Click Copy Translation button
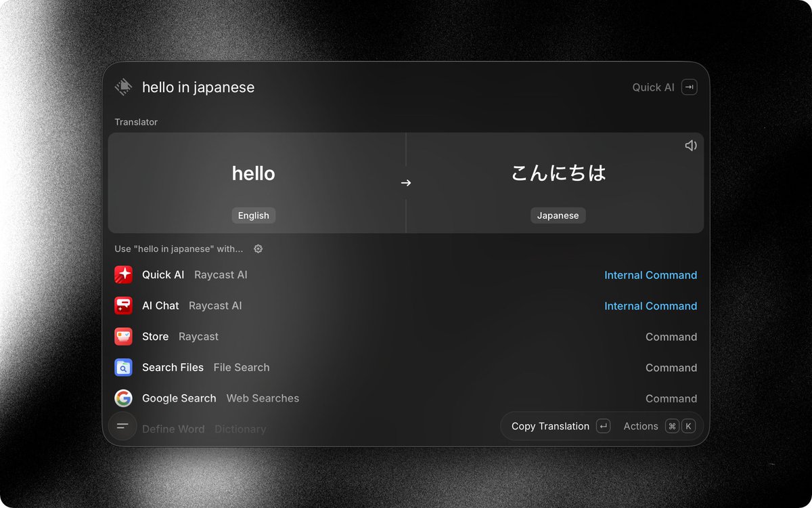Screen dimensions: 812x508 (560, 426)
